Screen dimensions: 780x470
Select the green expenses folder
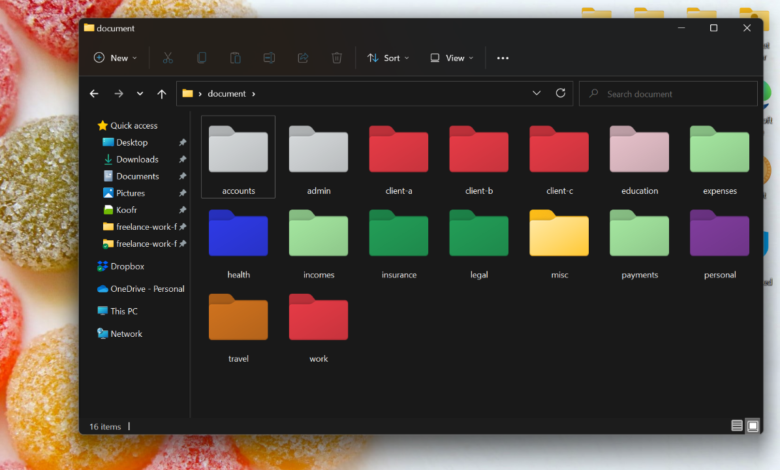[719, 160]
